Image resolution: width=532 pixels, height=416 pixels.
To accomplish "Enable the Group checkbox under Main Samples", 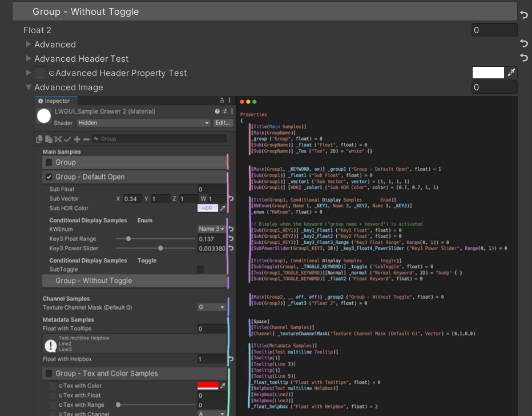I will coord(49,162).
